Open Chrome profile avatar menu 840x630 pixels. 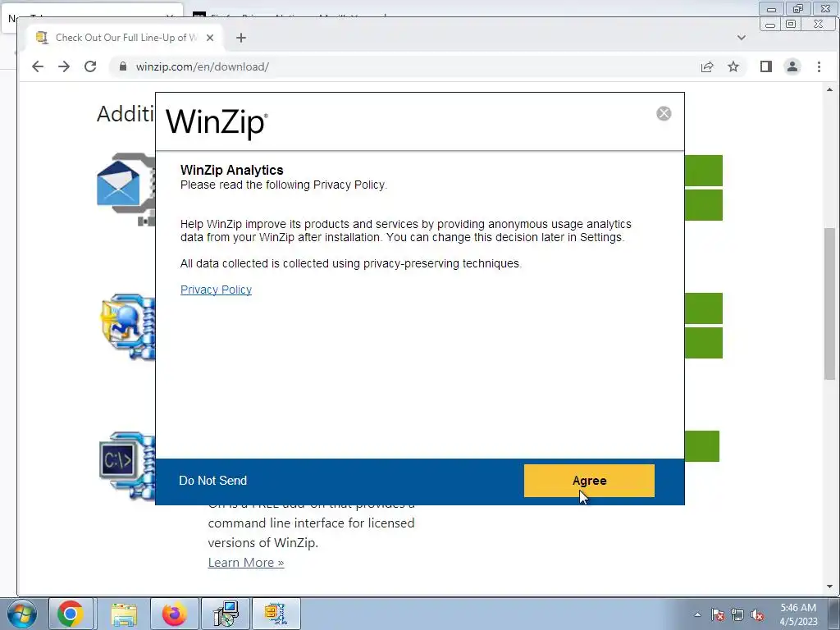792,66
